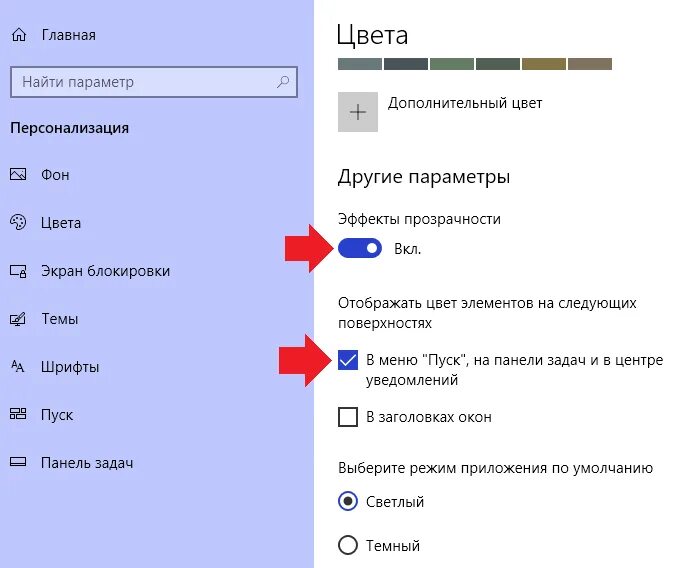The image size is (700, 568).
Task: Click the Панель задач taskbar icon
Action: pos(18,462)
